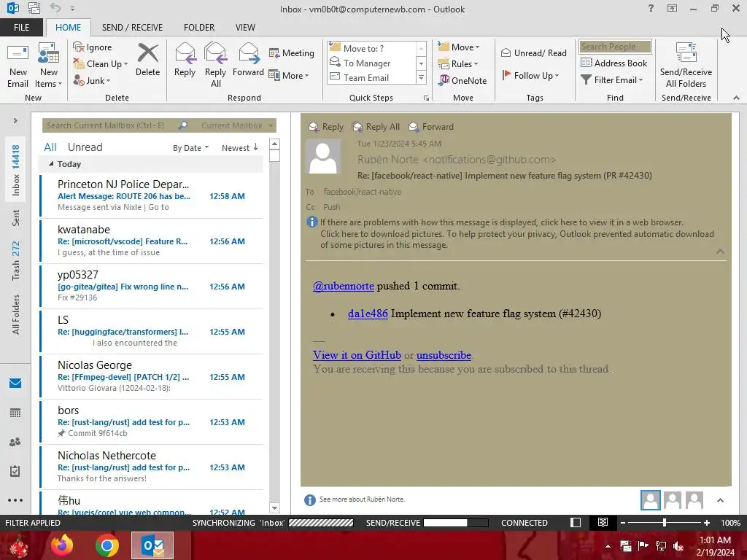This screenshot has height=560, width=747.
Task: Collapse the ribbon
Action: (736, 98)
